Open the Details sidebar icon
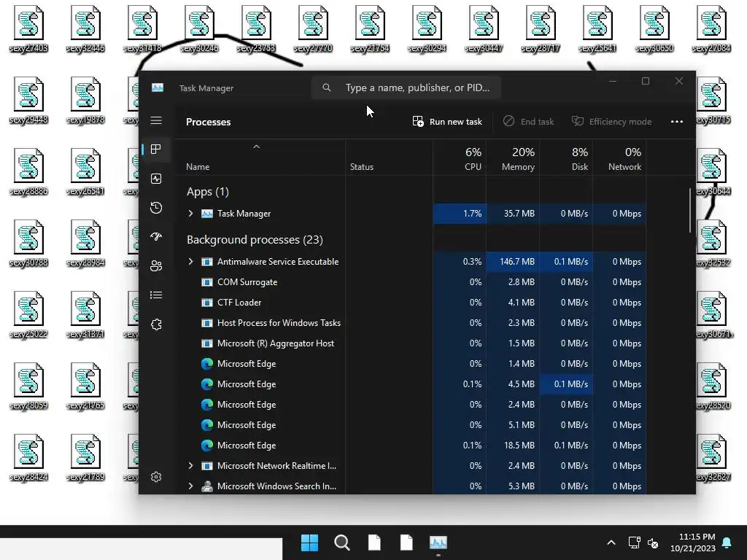Viewport: 747px width, 560px height. coord(156,295)
